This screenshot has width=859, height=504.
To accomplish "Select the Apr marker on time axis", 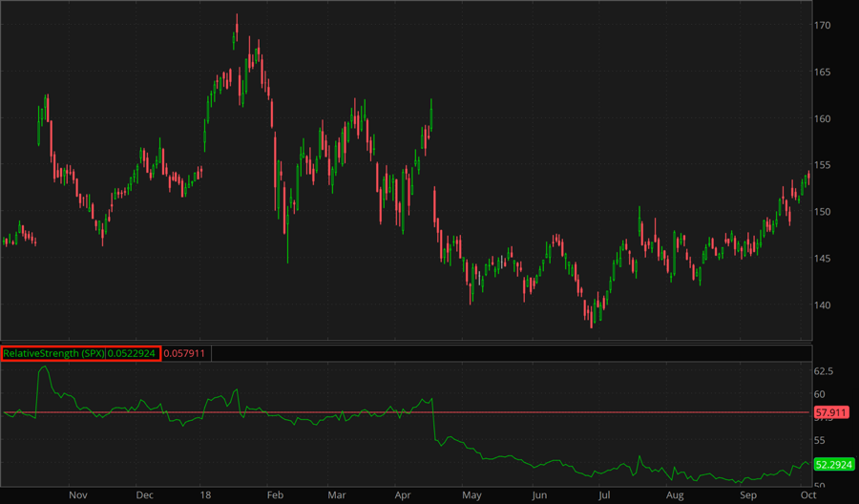I will [x=403, y=495].
